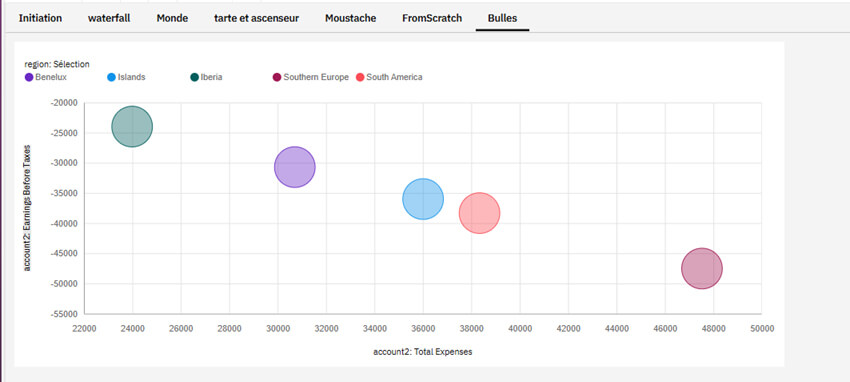Click the Earnings Before Taxes axis title
Screen dimensions: 850x382
coord(27,208)
